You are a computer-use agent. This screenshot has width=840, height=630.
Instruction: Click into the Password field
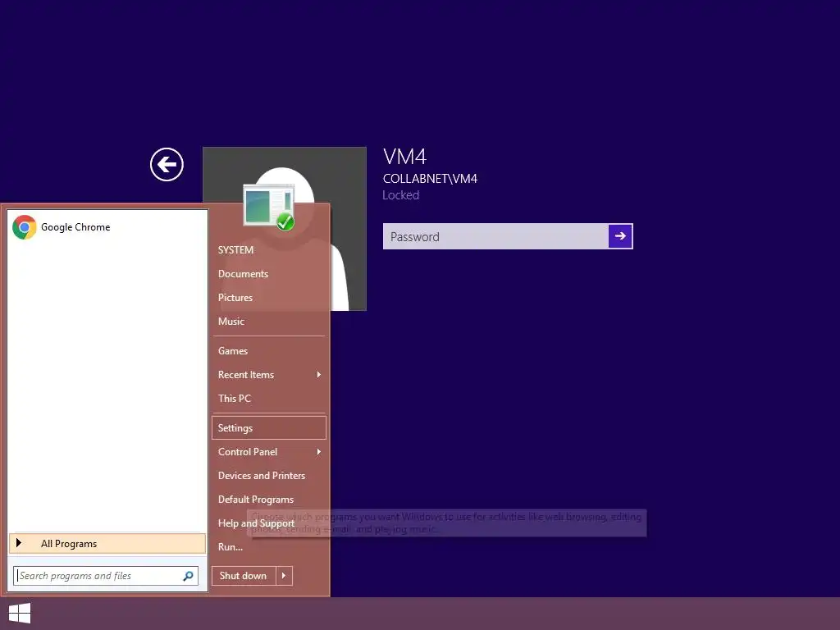point(495,236)
